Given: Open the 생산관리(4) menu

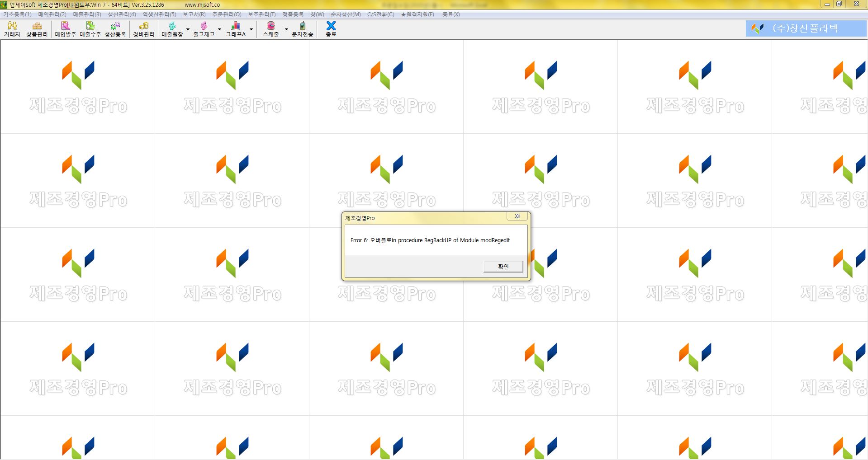Looking at the screenshot, I should 122,14.
